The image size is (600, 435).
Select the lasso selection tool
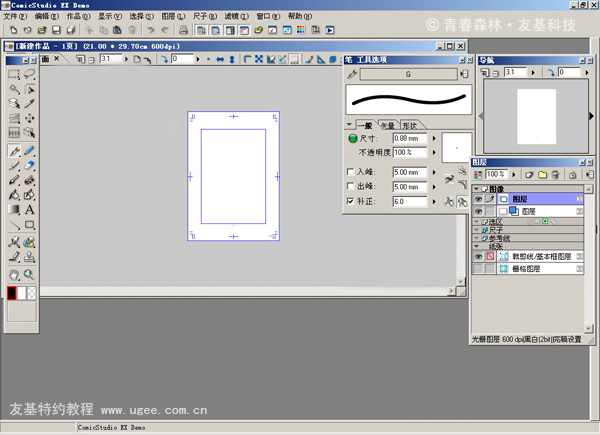point(30,74)
